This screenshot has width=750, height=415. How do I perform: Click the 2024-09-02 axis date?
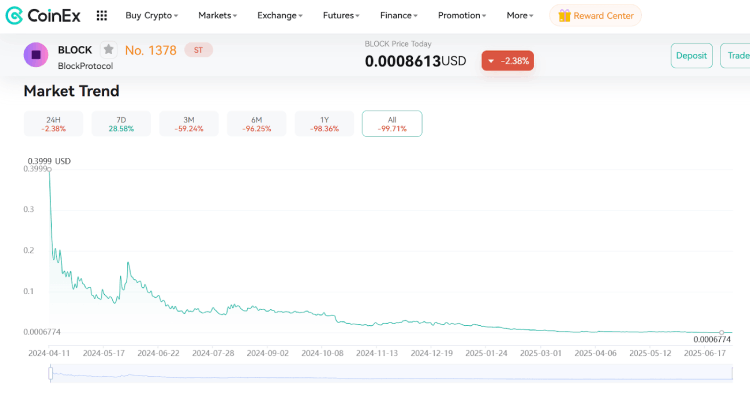coord(268,353)
